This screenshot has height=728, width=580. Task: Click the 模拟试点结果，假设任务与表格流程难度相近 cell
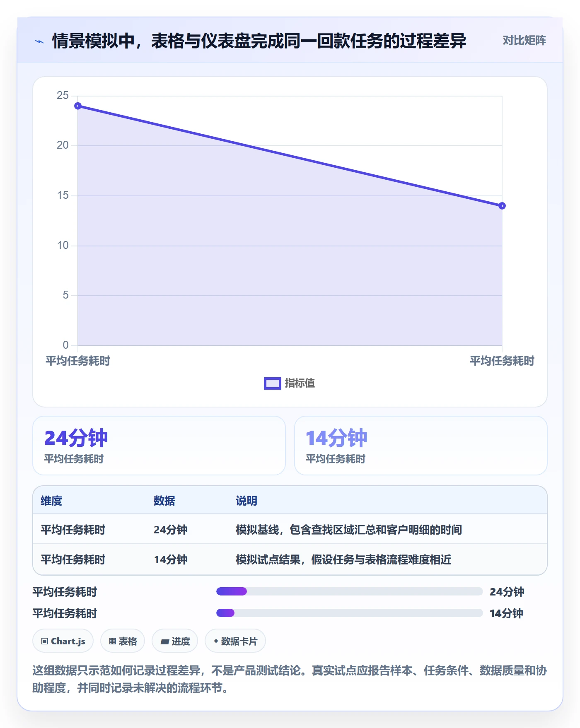(343, 559)
